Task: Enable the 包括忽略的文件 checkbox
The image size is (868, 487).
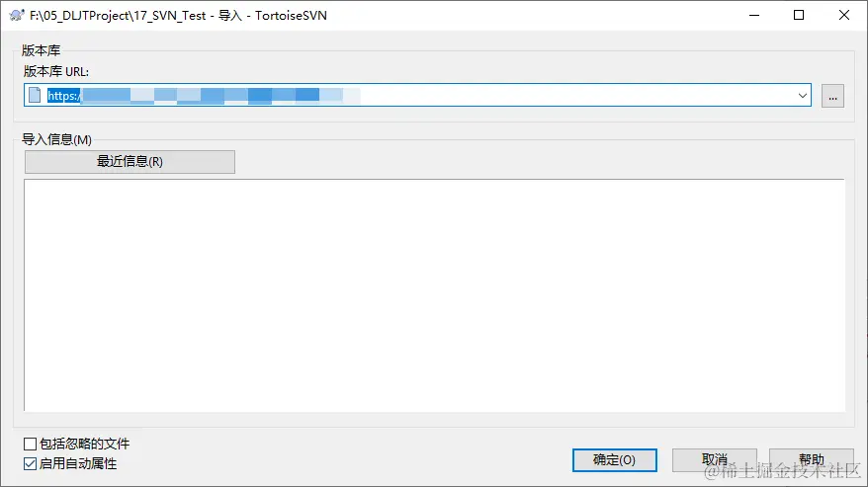Action: coord(30,444)
